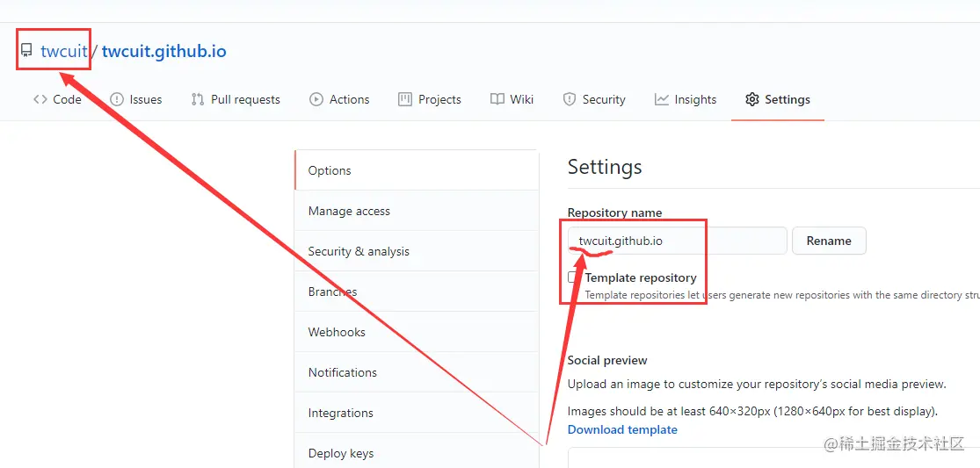The image size is (980, 468).
Task: Enable the Template repository checkbox
Action: point(572,277)
